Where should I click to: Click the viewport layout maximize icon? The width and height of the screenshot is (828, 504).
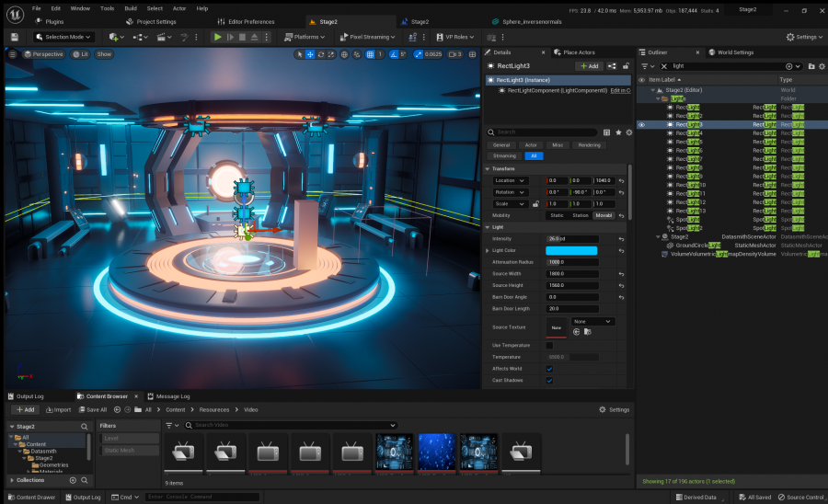[x=473, y=54]
